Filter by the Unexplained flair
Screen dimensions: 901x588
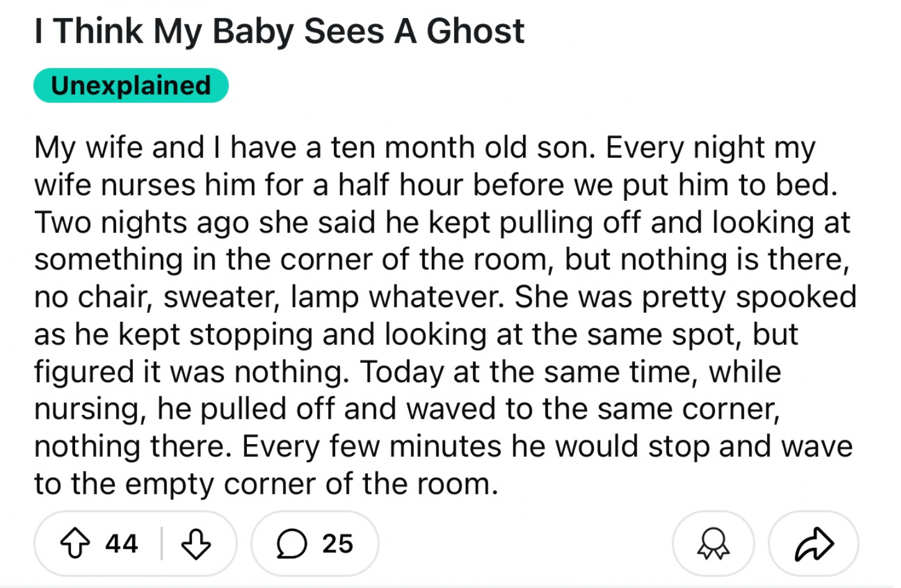pyautogui.click(x=131, y=86)
